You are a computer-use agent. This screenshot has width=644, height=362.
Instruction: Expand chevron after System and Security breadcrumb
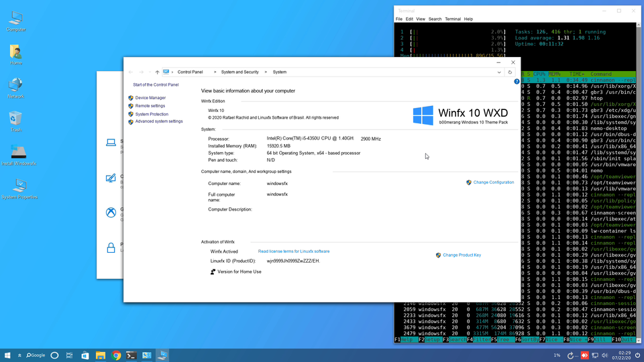[x=266, y=72]
